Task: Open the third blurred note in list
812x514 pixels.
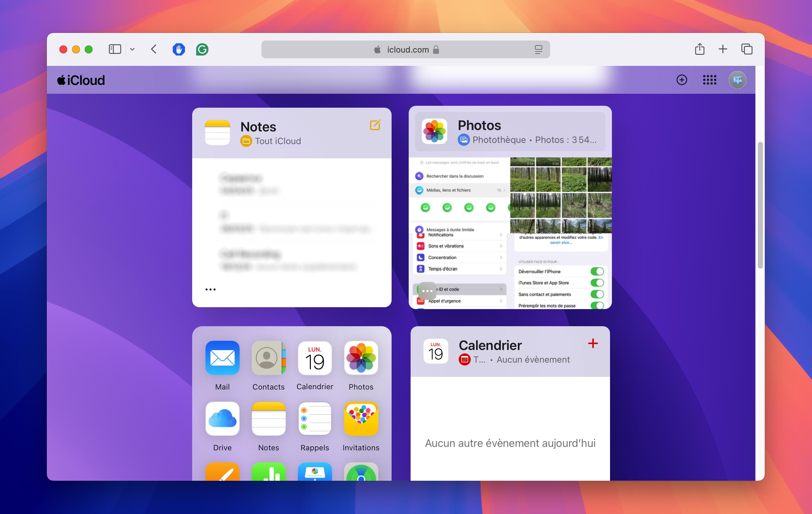Action: [292, 260]
